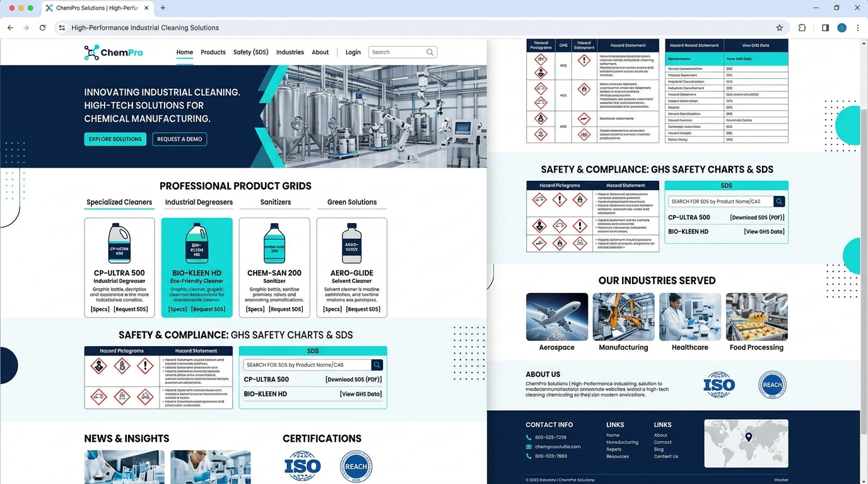Open Specs on the CP-ULTRA 500 card
Screen dimensions: 868x484
[100, 309]
